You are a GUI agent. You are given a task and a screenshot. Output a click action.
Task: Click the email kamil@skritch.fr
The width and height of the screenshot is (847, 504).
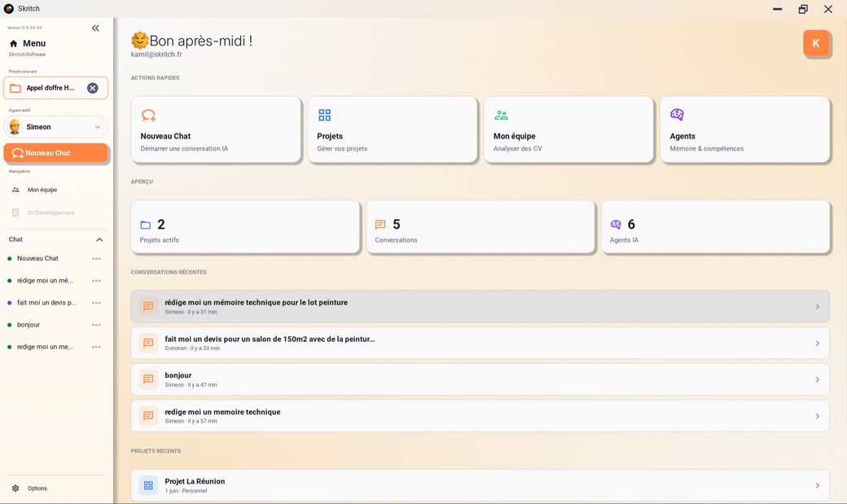pos(156,54)
